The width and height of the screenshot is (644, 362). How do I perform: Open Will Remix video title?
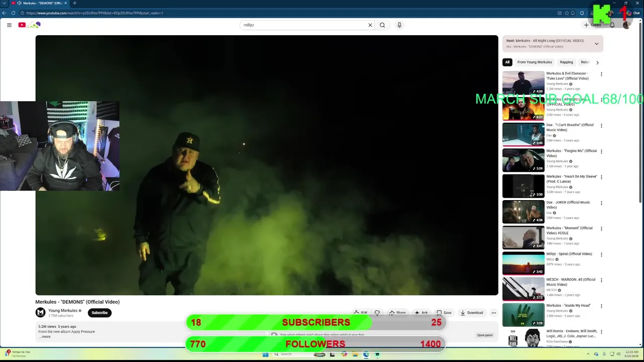(572, 333)
